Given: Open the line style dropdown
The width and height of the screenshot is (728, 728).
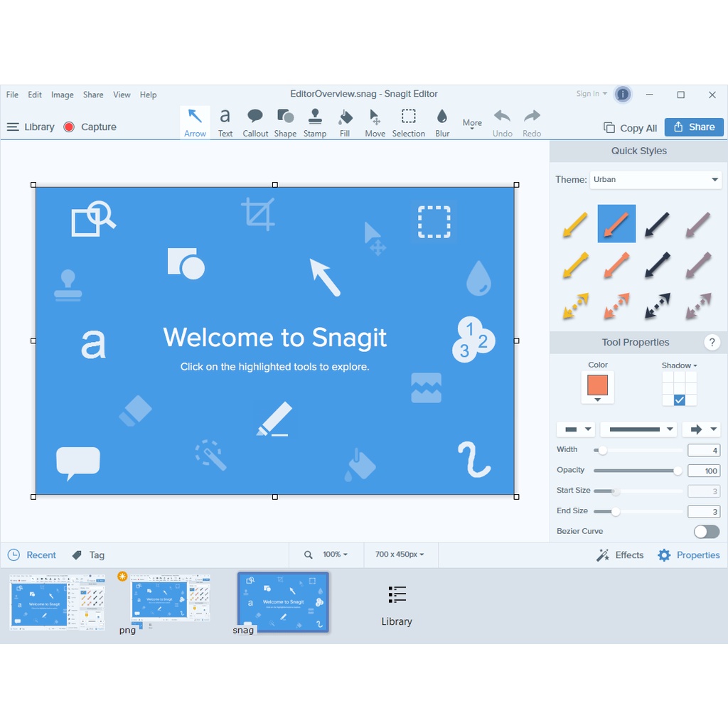Looking at the screenshot, I should click(638, 429).
